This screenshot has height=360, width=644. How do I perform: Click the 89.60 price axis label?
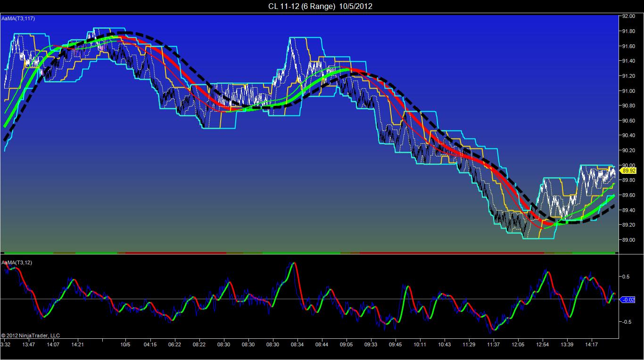(628, 195)
